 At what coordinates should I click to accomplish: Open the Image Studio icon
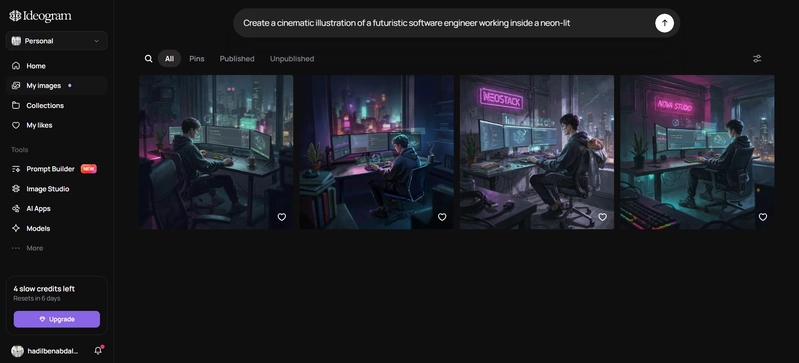tap(16, 189)
